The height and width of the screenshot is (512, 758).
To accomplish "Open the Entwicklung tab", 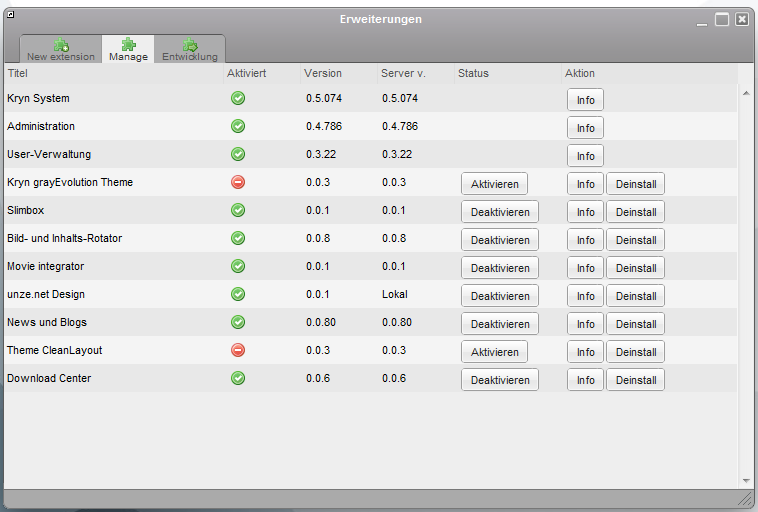I will pyautogui.click(x=190, y=49).
